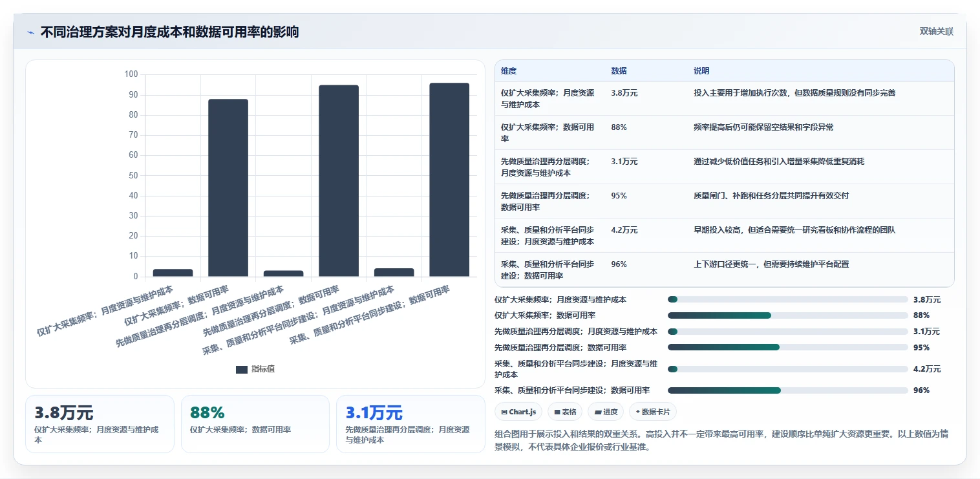Click the 95% table cell
Screen dimensions: 980x479
(x=619, y=196)
